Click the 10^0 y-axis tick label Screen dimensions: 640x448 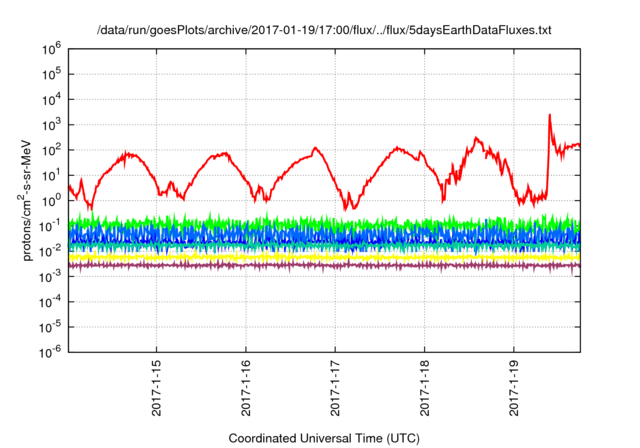pos(51,201)
